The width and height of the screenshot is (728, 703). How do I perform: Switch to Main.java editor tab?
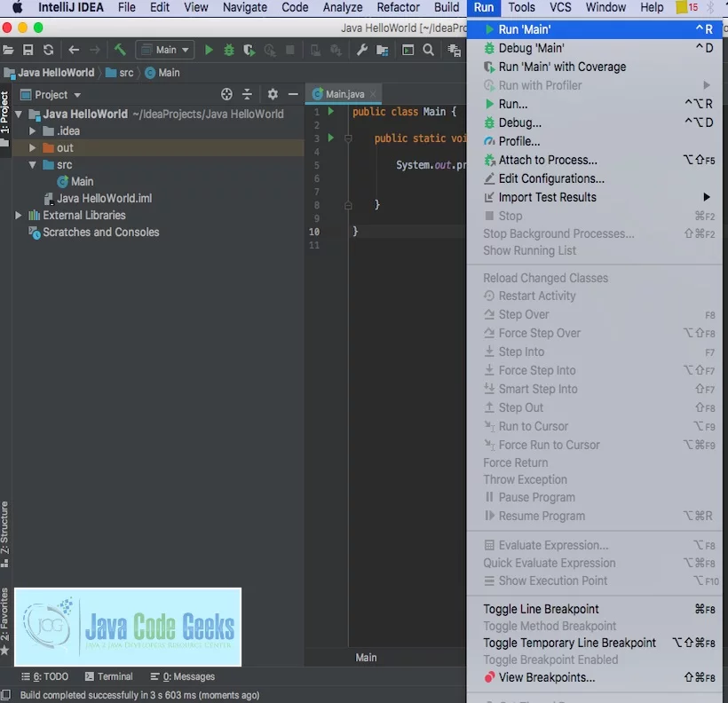coord(344,94)
